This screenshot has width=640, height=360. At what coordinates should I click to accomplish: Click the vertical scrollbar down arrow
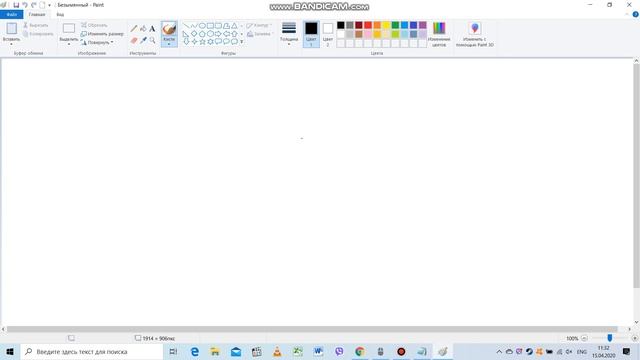(636, 322)
